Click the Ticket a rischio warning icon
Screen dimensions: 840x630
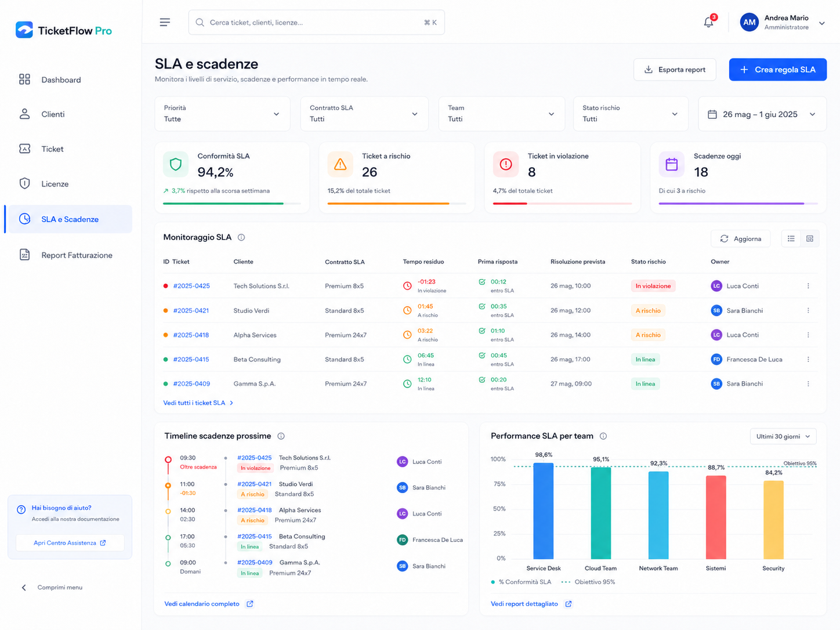point(341,164)
